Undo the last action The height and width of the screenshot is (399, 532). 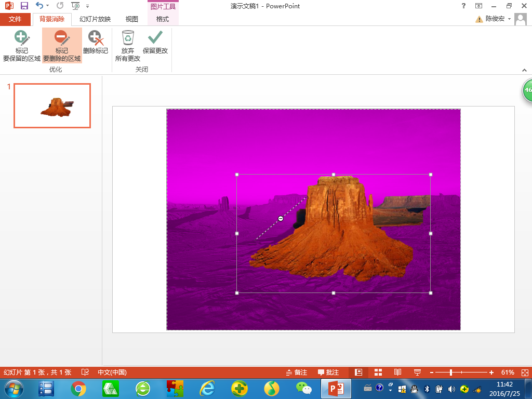tap(39, 6)
